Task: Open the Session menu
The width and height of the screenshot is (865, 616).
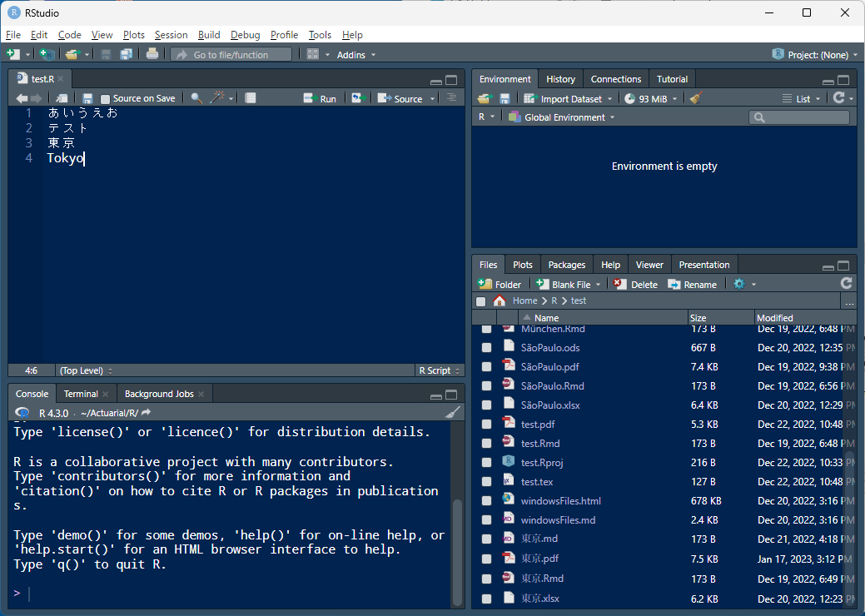Action: (171, 35)
